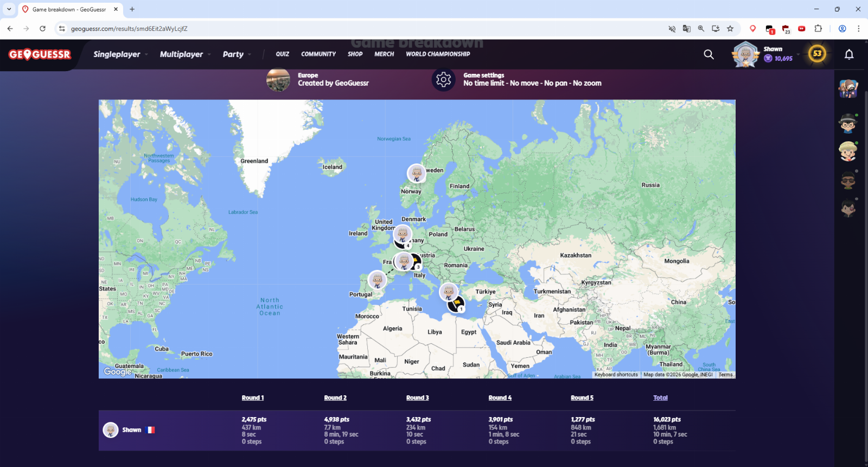Click the guess avatar pin near Portugal
Viewport: 868px width, 467px height.
[x=377, y=280]
